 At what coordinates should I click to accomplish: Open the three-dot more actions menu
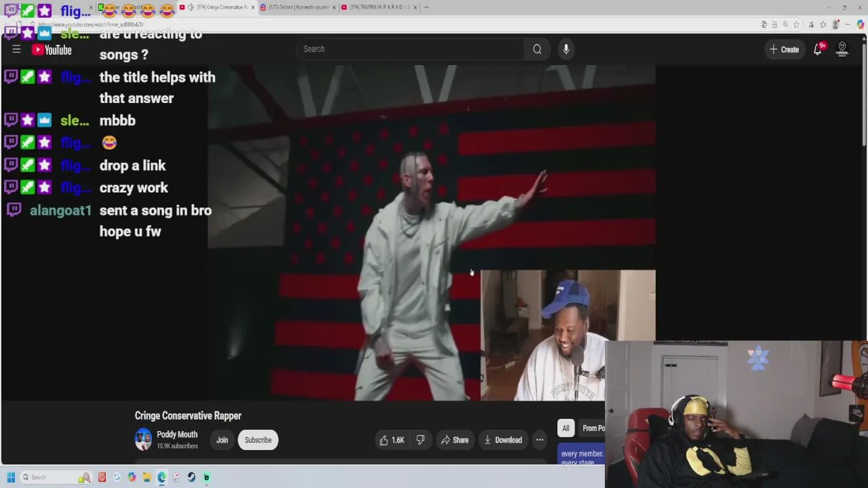tap(540, 440)
